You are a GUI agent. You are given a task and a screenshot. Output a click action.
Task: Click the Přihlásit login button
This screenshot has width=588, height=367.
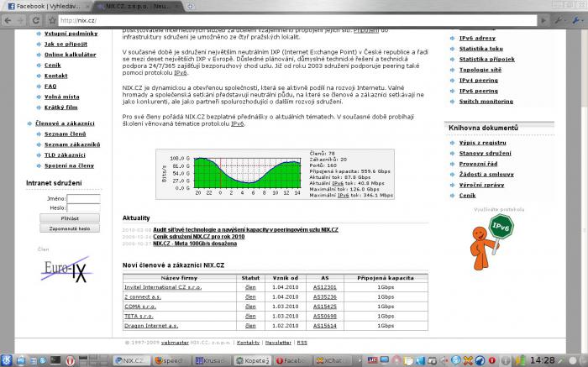[x=70, y=218]
